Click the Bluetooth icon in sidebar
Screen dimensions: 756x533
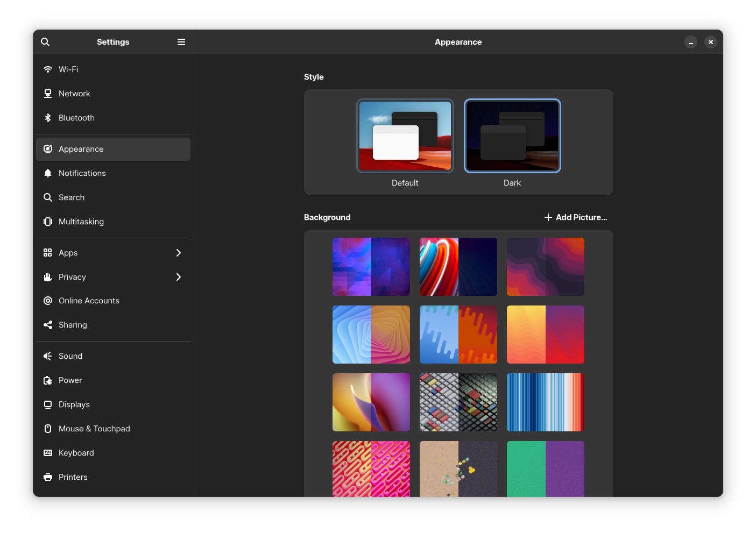tap(48, 118)
